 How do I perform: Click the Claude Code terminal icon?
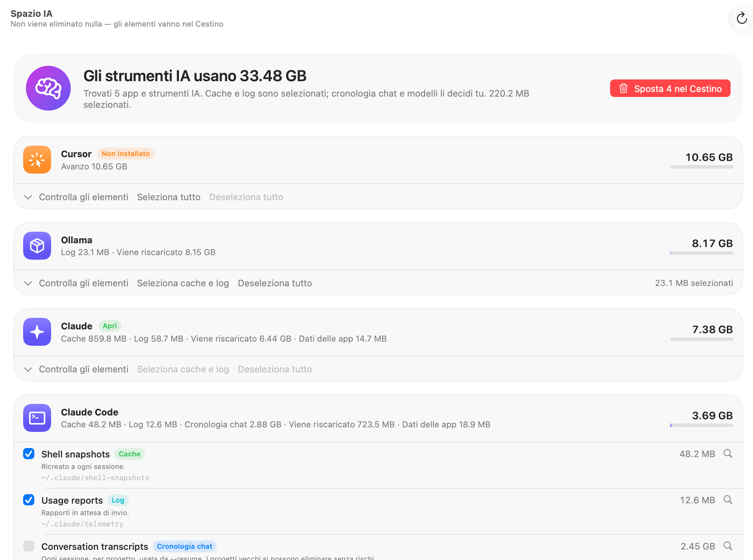37,418
